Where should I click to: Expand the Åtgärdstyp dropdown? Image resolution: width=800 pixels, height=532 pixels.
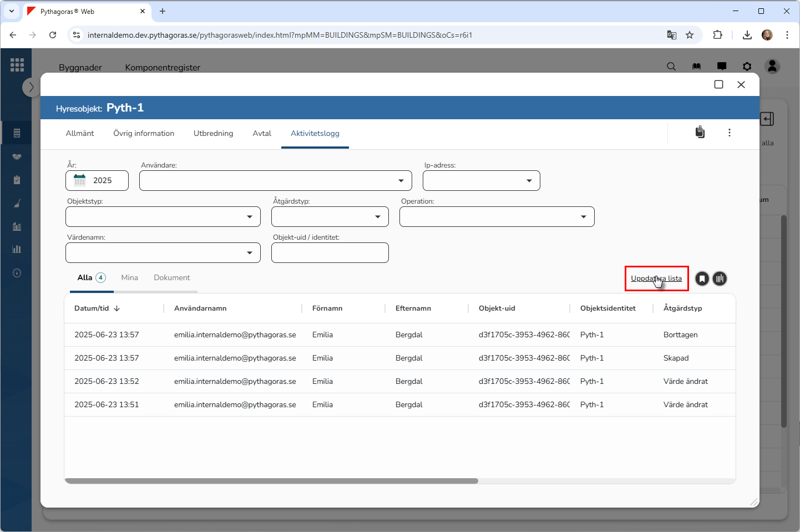tap(330, 217)
